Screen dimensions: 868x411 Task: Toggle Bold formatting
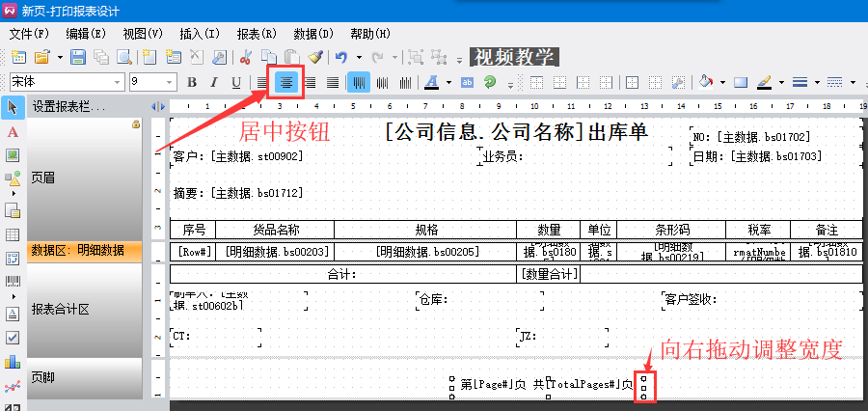(192, 82)
